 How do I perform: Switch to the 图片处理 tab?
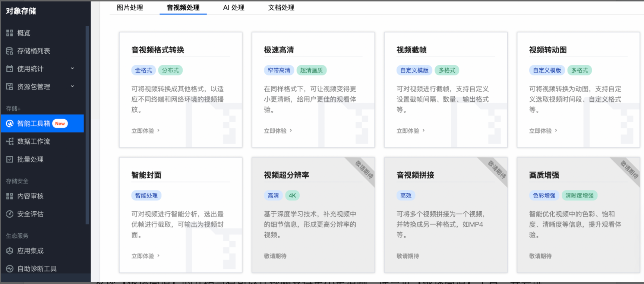coord(130,8)
